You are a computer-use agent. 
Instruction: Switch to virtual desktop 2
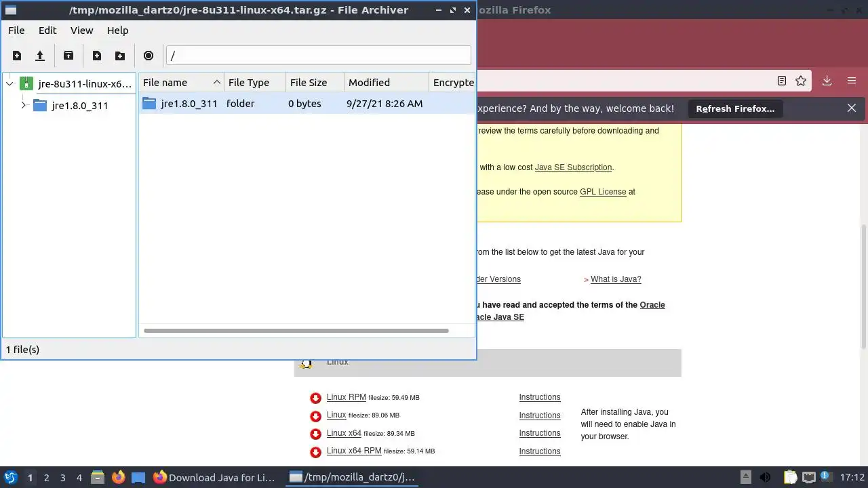coord(46,477)
